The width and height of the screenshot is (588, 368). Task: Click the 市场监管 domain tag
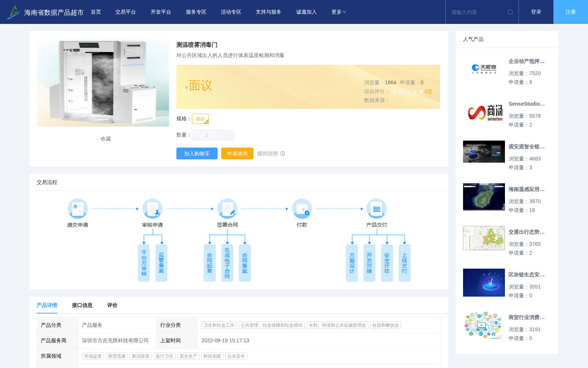tap(93, 356)
